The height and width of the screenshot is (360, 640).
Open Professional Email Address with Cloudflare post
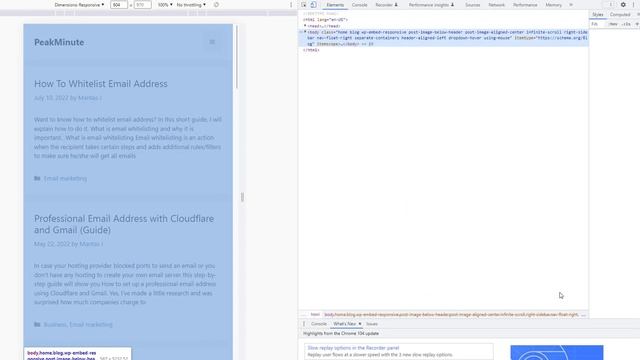[124, 224]
